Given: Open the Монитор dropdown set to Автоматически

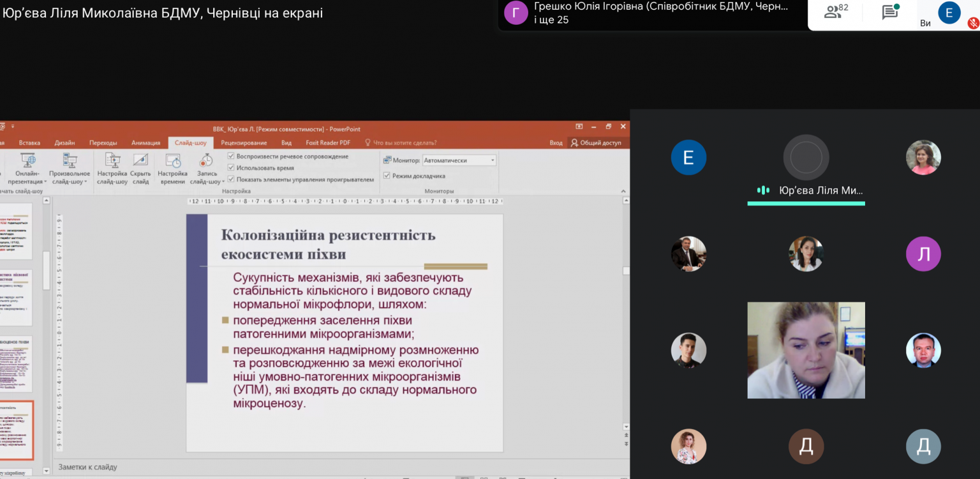Looking at the screenshot, I should 459,160.
